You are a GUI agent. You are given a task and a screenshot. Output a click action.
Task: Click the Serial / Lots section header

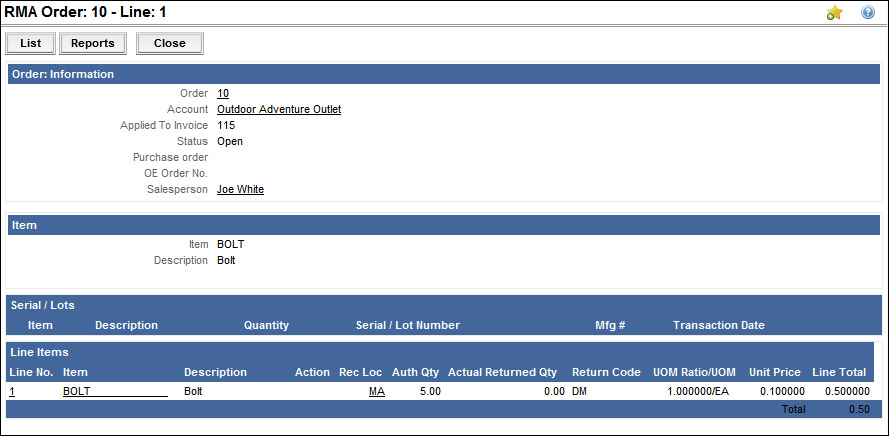43,305
